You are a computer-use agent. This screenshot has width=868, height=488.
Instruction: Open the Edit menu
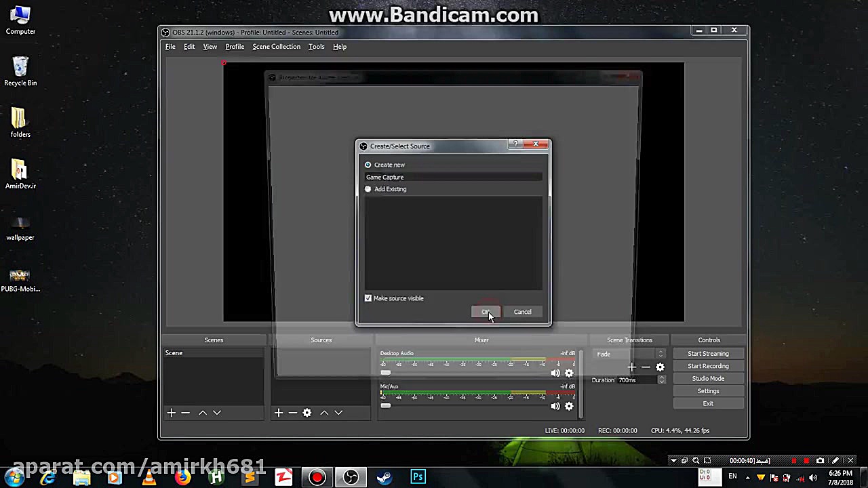pos(189,47)
